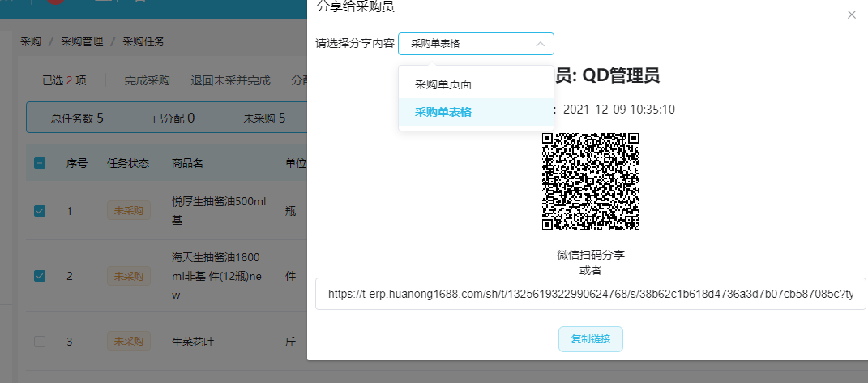
Task: Close the share dialog with X icon
Action: coord(852,15)
